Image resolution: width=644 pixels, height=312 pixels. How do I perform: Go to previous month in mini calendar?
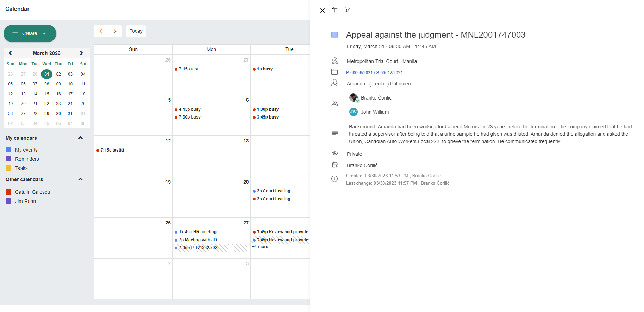pos(10,53)
